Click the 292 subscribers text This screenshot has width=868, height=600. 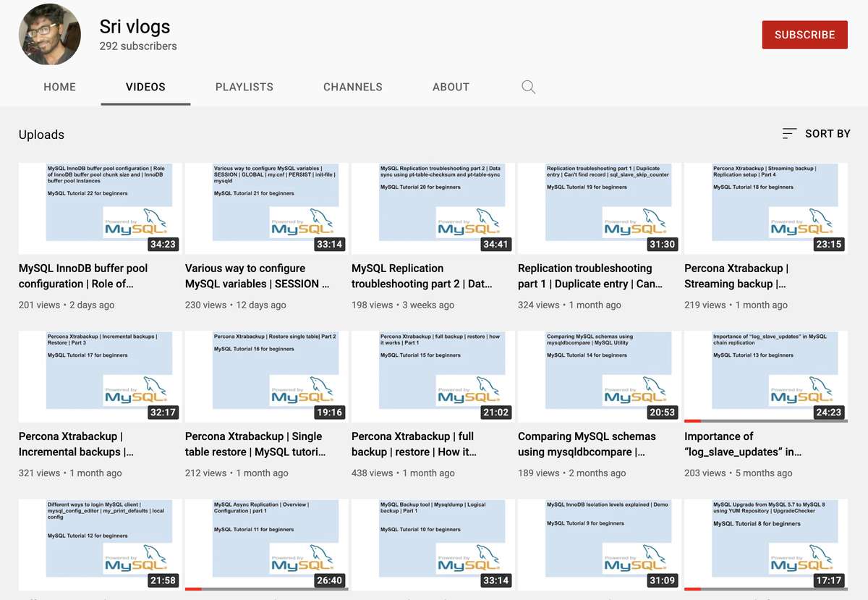138,46
